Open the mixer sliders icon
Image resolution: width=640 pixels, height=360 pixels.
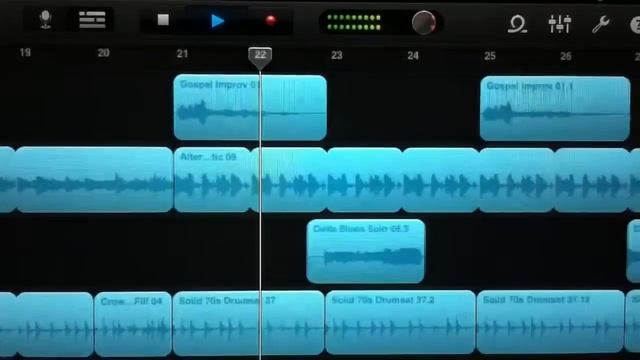point(560,24)
